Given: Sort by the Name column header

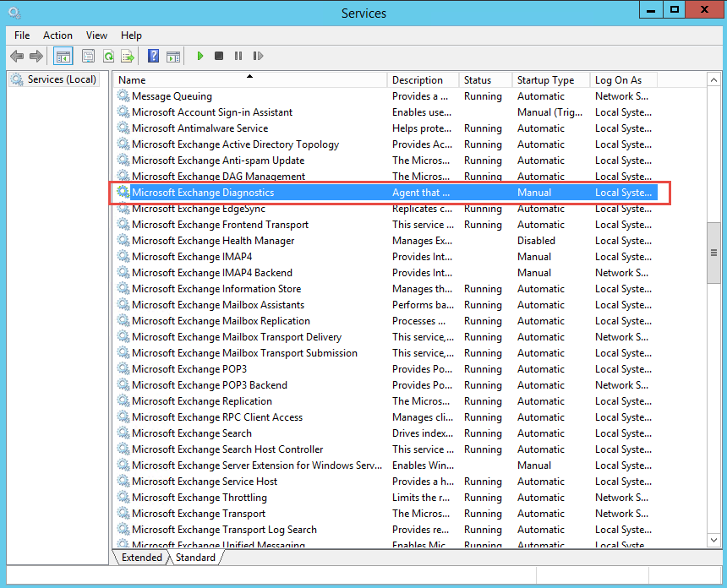Looking at the screenshot, I should click(x=250, y=79).
